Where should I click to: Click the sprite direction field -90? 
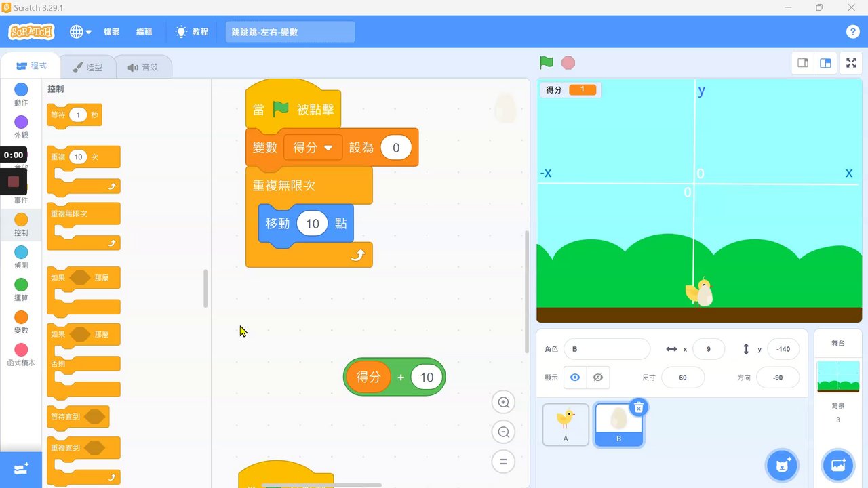[778, 378]
